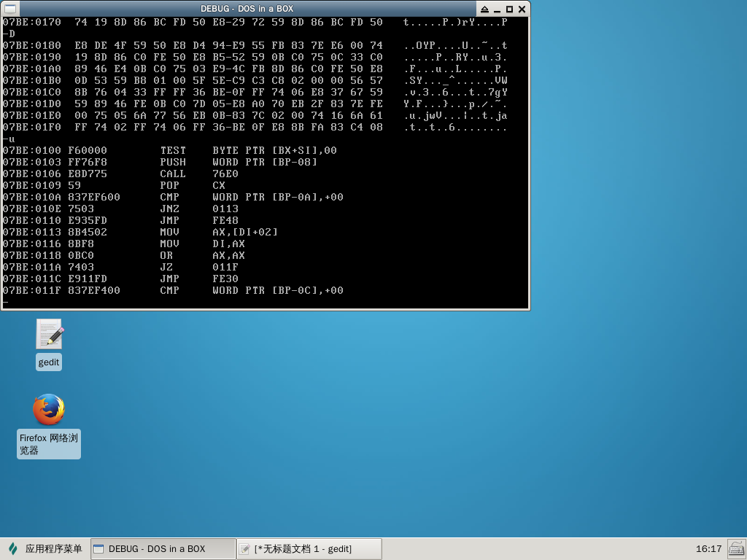Click the POP CX instruction line
747x560 pixels.
click(x=114, y=185)
